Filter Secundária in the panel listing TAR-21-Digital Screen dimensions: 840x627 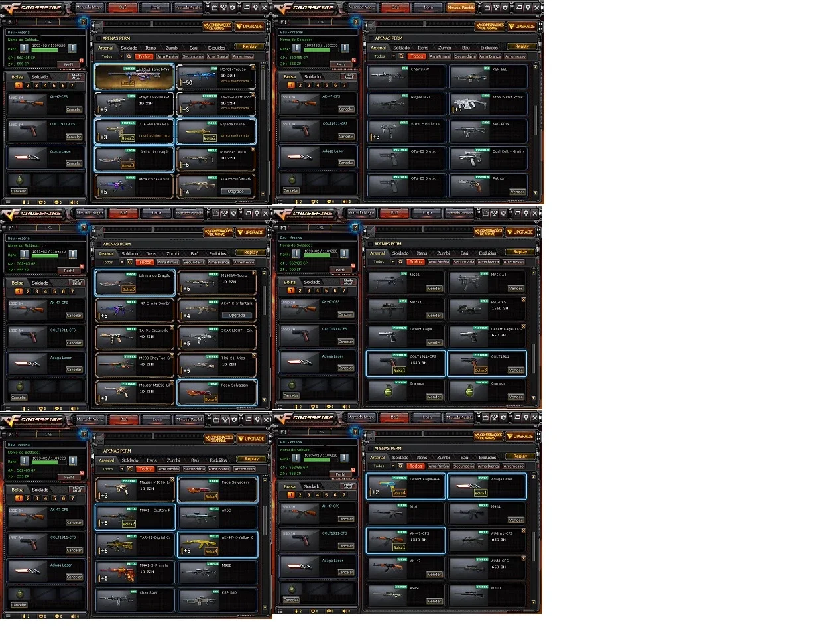pyautogui.click(x=193, y=468)
